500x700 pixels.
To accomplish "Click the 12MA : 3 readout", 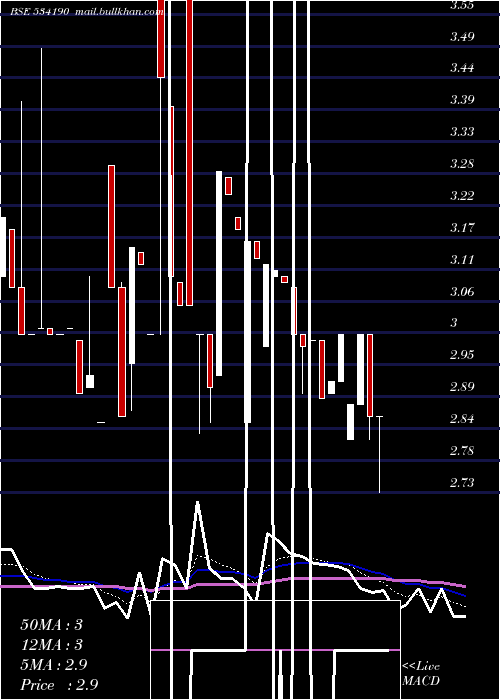I will coord(52,645).
